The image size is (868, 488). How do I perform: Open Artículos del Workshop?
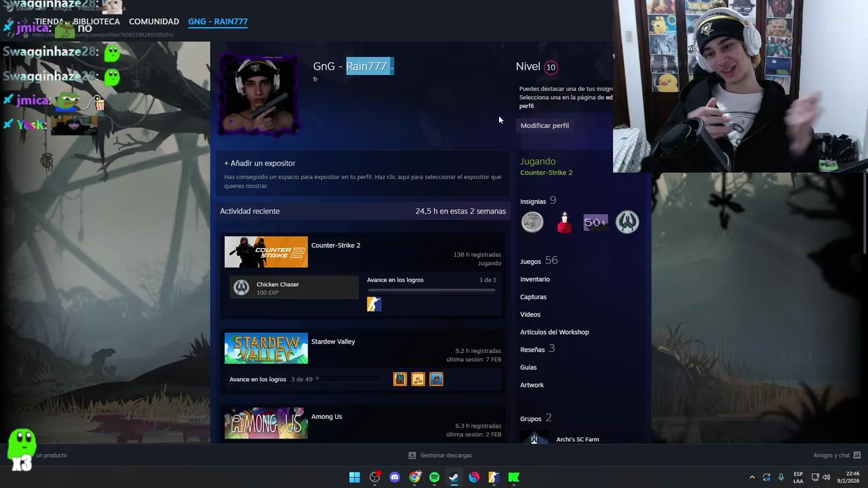pyautogui.click(x=554, y=332)
